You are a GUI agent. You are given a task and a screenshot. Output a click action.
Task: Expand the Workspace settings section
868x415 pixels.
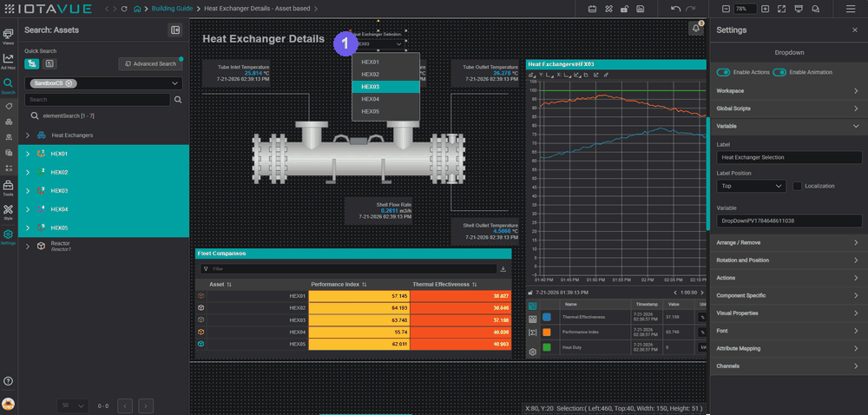tap(789, 91)
